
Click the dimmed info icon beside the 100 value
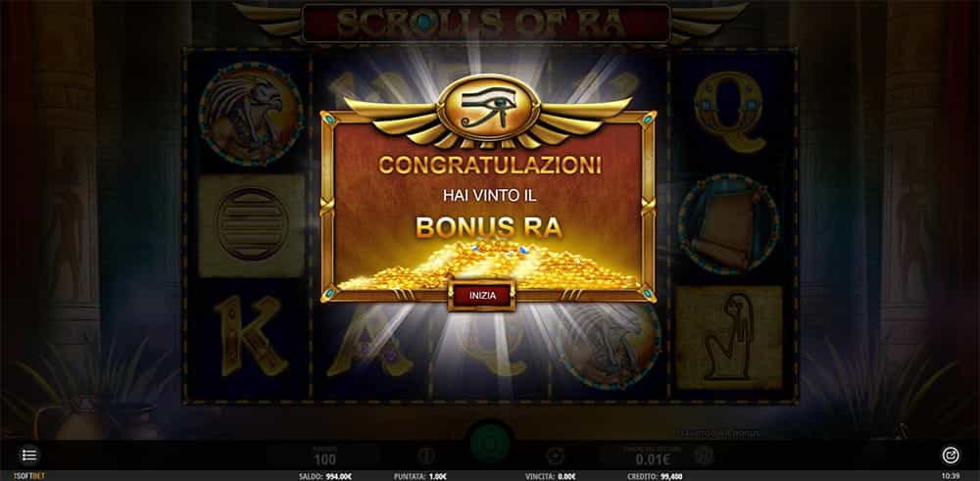(425, 456)
